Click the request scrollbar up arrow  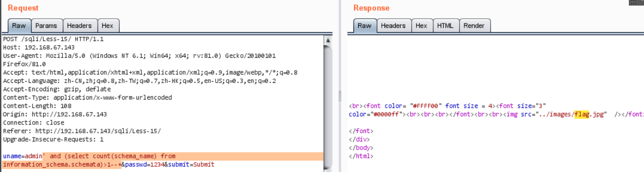tap(328, 40)
